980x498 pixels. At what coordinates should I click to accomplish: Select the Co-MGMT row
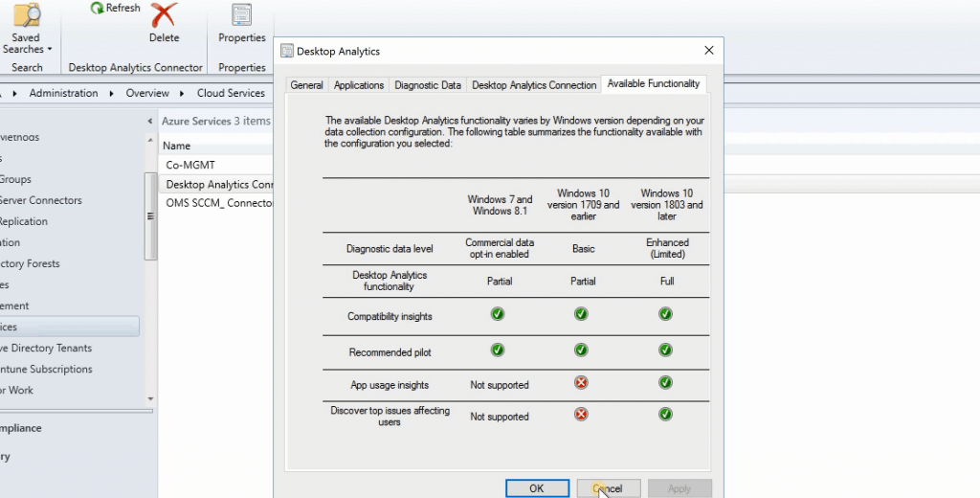pyautogui.click(x=216, y=165)
